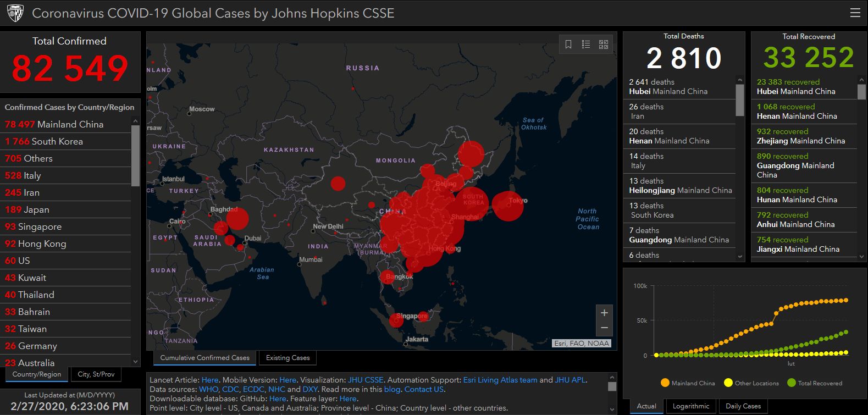Viewport: 868px width, 415px height.
Task: Click the largest red circle near Baghdad
Action: point(237,219)
